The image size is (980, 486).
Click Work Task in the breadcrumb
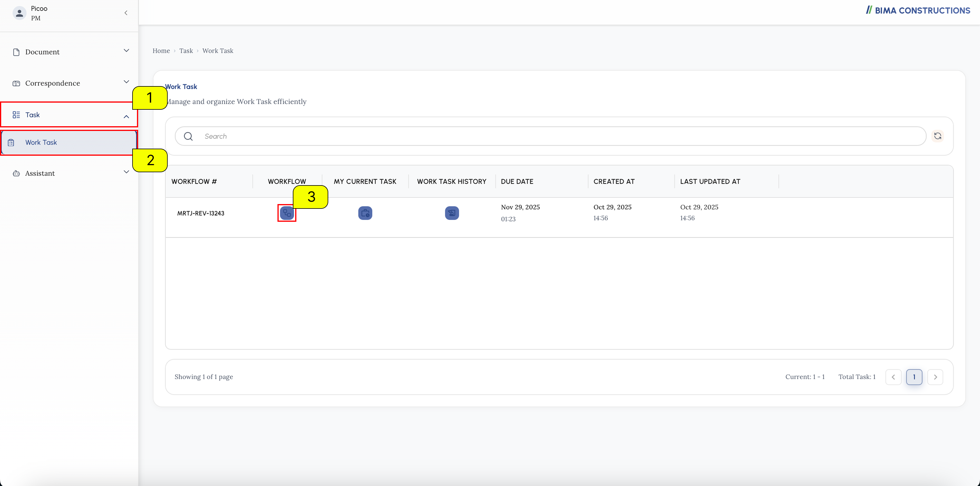click(x=218, y=50)
